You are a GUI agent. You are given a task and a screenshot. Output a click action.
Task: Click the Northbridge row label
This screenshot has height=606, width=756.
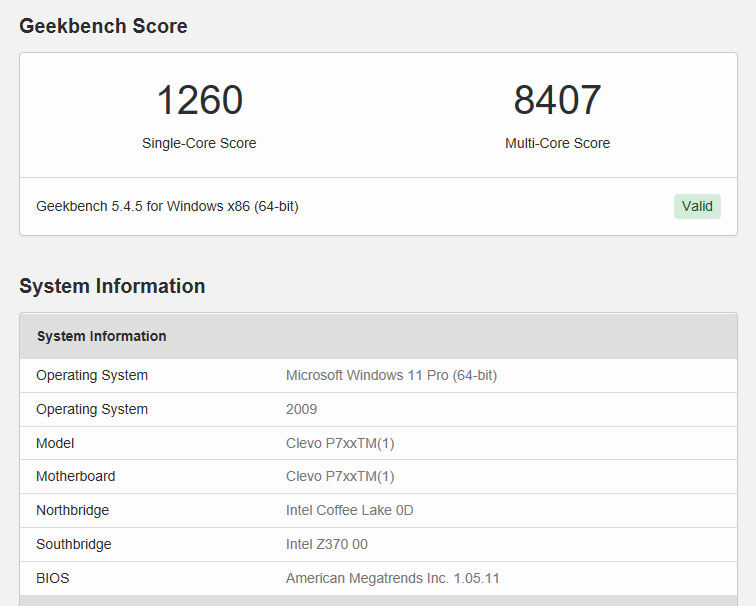pos(73,510)
